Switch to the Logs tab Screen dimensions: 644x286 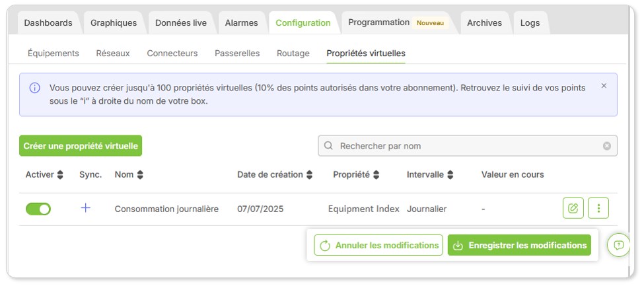pyautogui.click(x=530, y=23)
